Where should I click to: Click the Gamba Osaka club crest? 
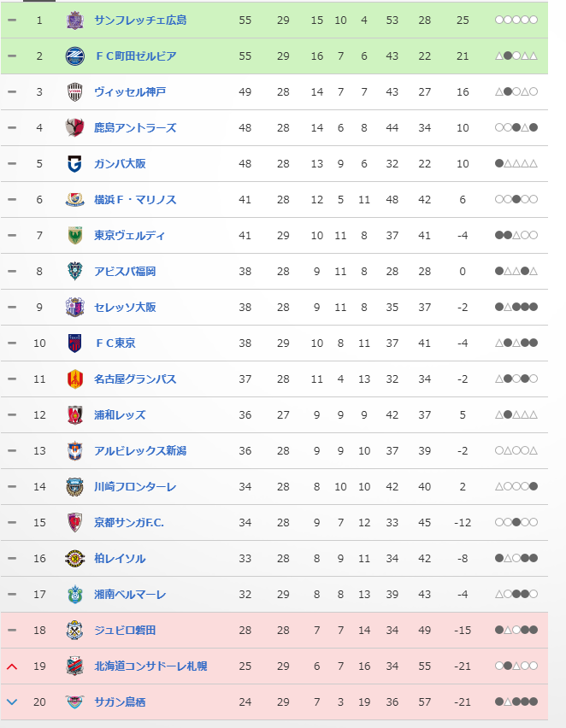75,164
